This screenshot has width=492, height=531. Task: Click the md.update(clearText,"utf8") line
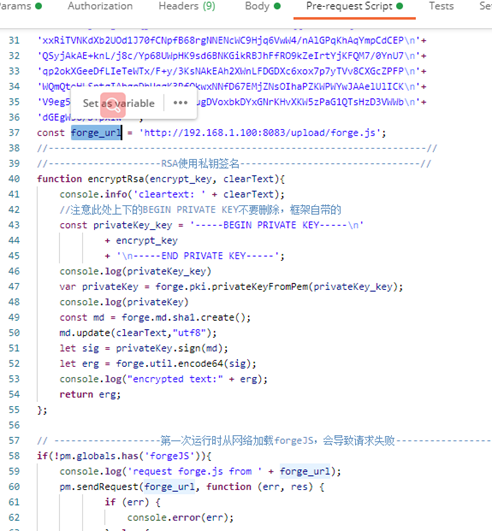[138, 333]
